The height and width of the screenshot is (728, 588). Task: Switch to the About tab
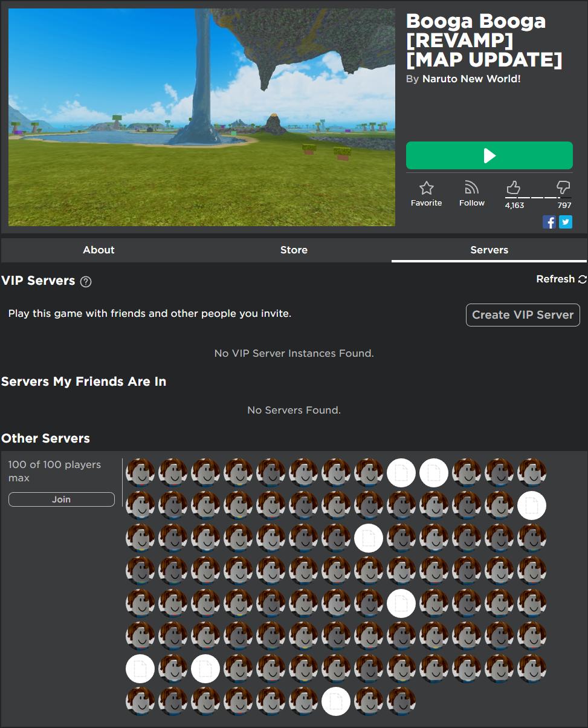99,250
